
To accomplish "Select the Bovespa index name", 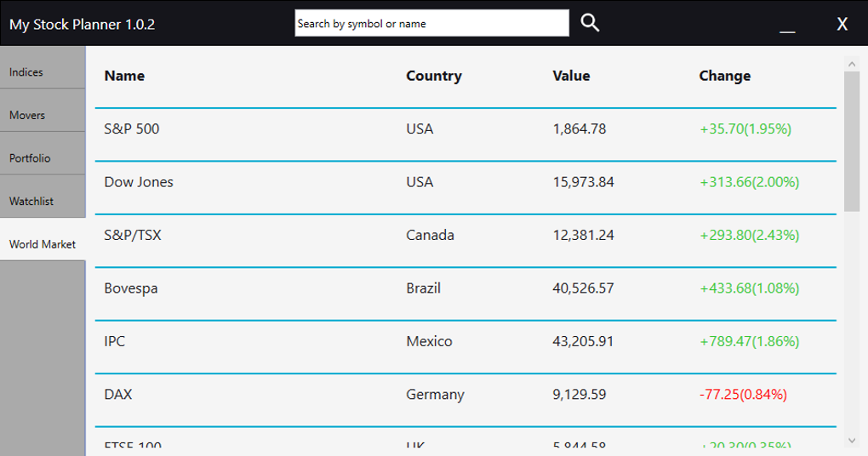I will (x=131, y=288).
